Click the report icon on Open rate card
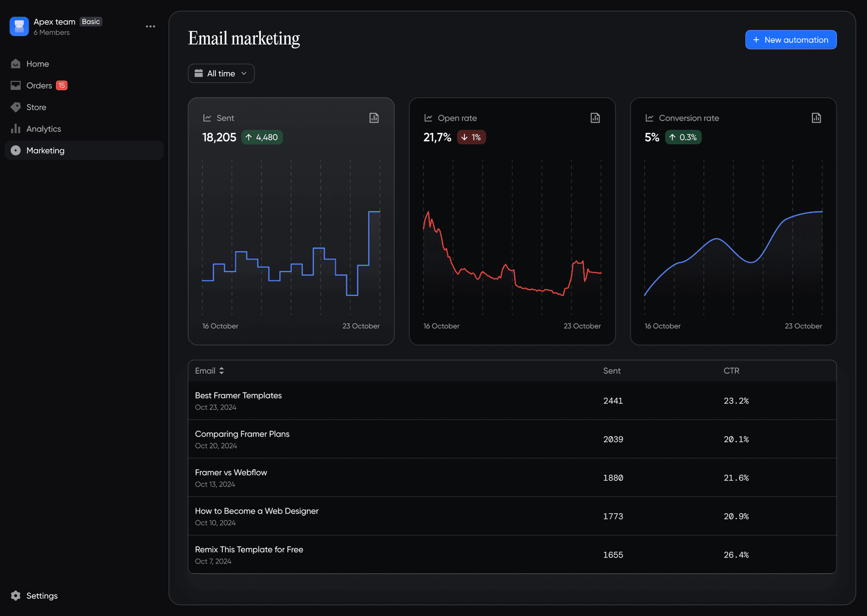 point(595,118)
